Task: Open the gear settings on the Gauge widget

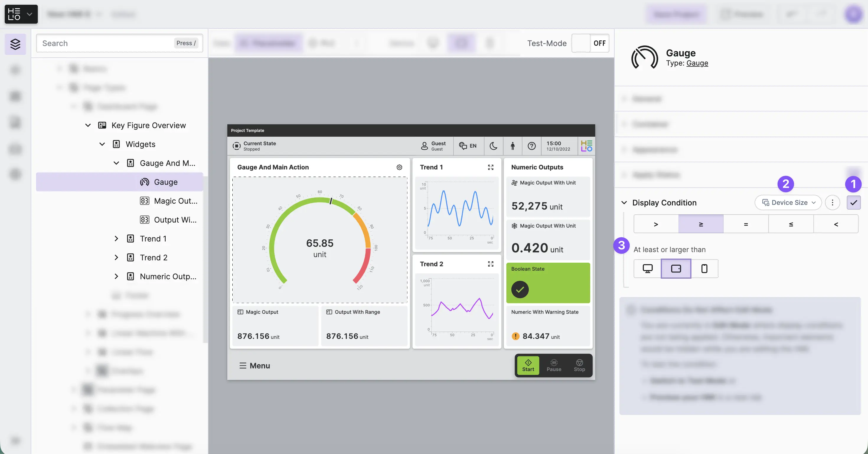Action: pos(399,167)
